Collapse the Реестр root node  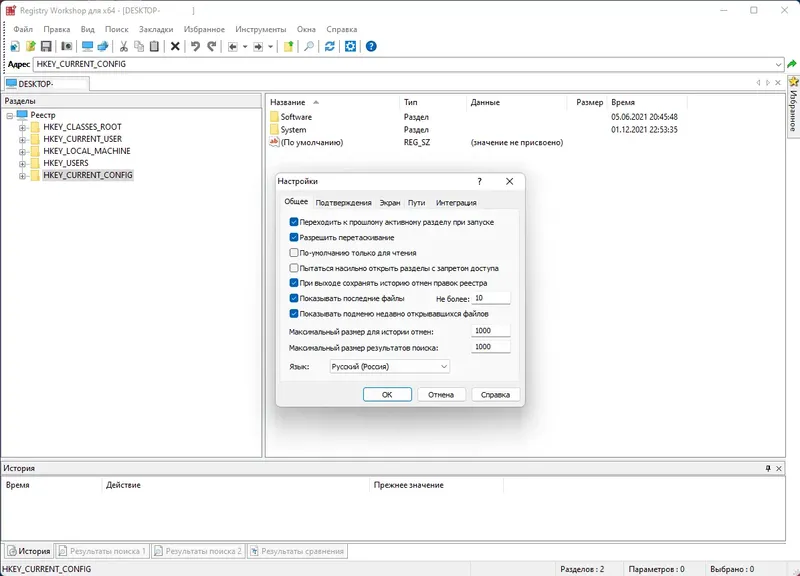tap(10, 116)
